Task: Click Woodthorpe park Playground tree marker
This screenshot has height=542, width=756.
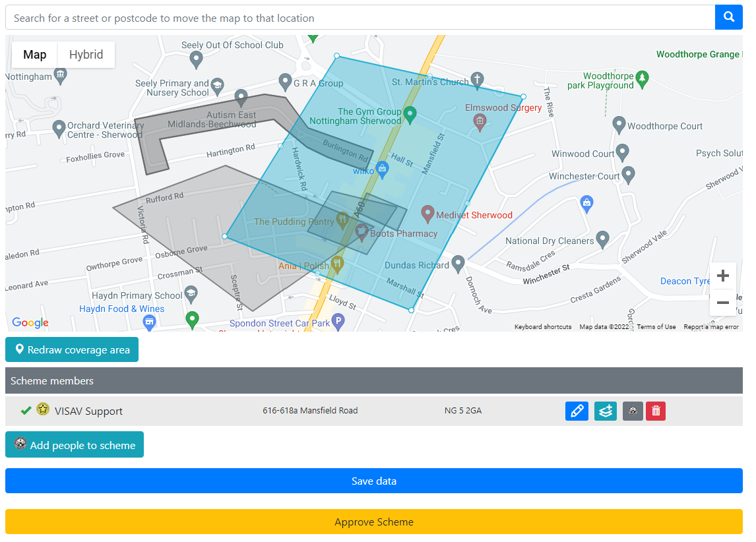Action: point(642,79)
